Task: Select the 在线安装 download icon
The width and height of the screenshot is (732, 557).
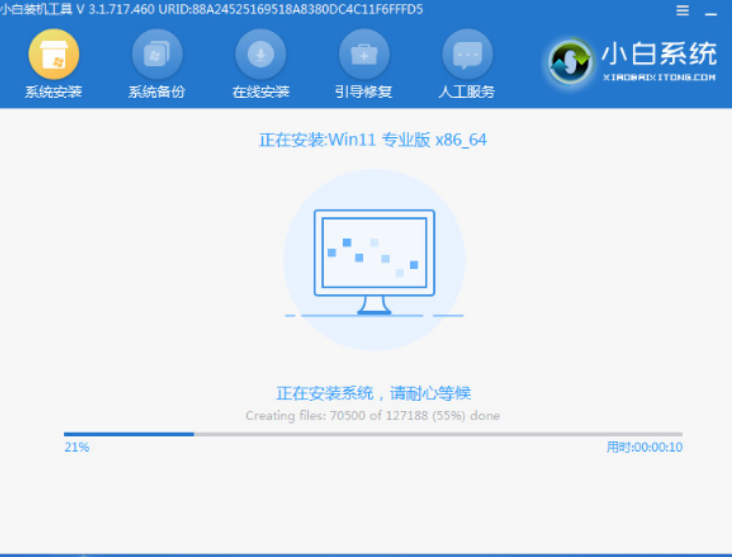Action: click(261, 54)
